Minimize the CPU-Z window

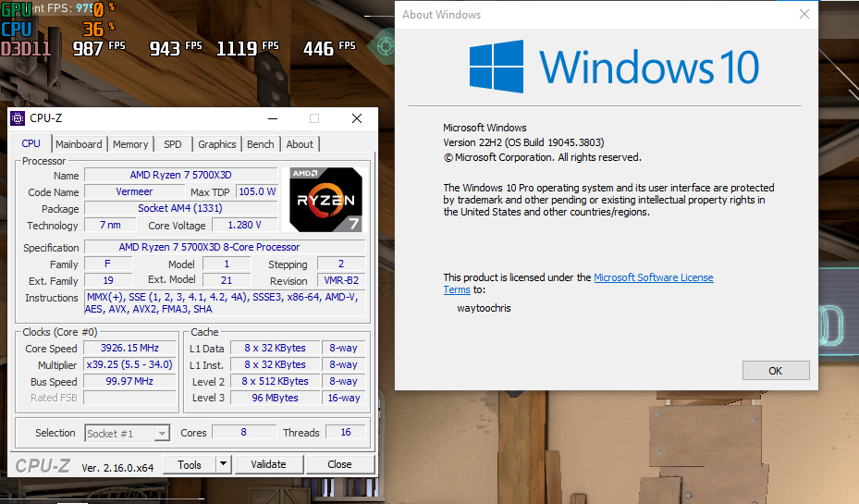point(273,118)
